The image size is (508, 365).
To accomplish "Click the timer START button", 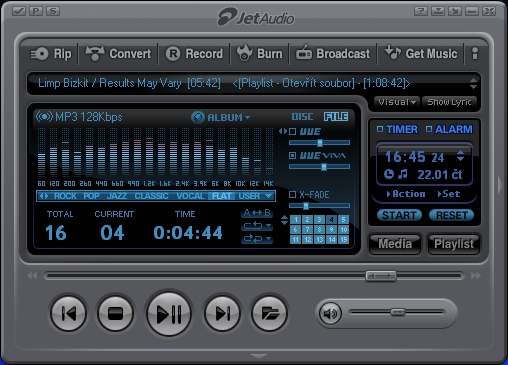I will 399,215.
